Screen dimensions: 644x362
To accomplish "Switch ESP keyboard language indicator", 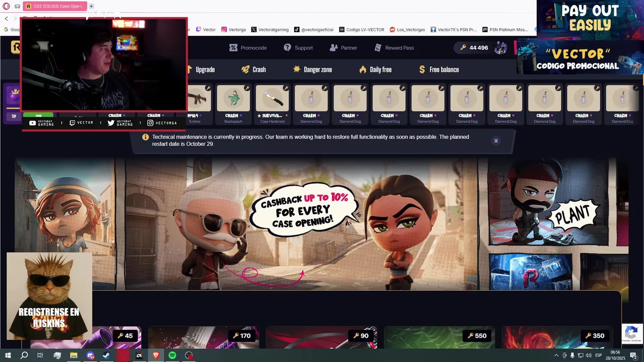I will pos(599,355).
